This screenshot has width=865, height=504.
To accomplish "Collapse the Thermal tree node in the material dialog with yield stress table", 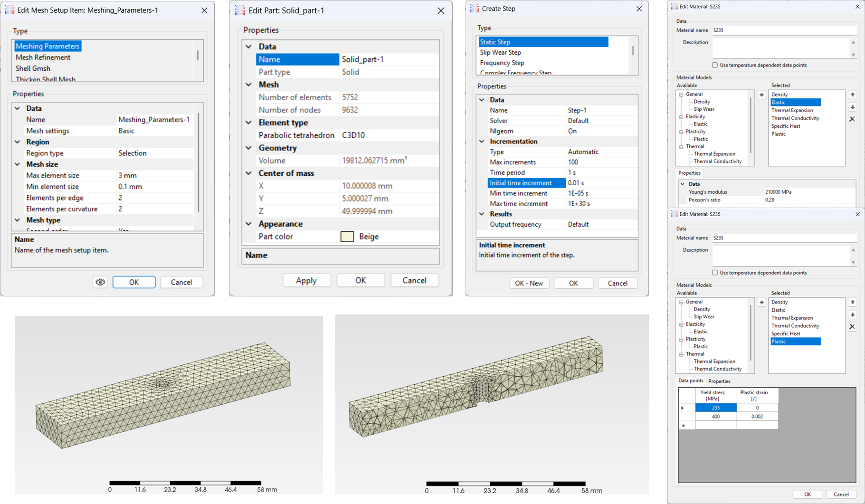I will (x=681, y=354).
